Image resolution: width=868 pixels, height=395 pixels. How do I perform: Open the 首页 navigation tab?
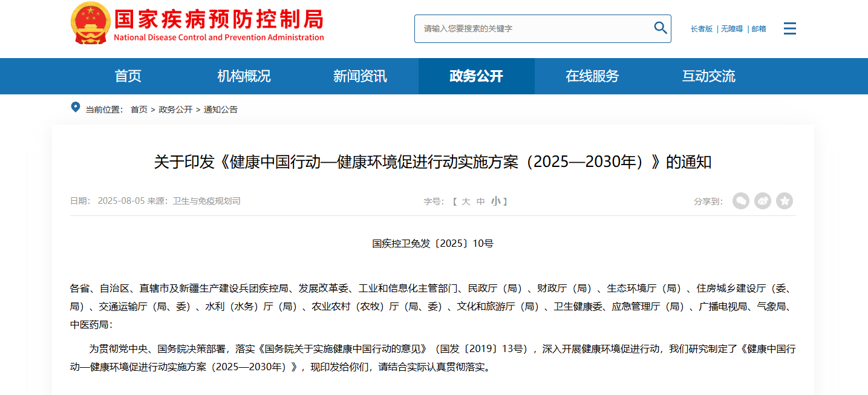[x=128, y=76]
